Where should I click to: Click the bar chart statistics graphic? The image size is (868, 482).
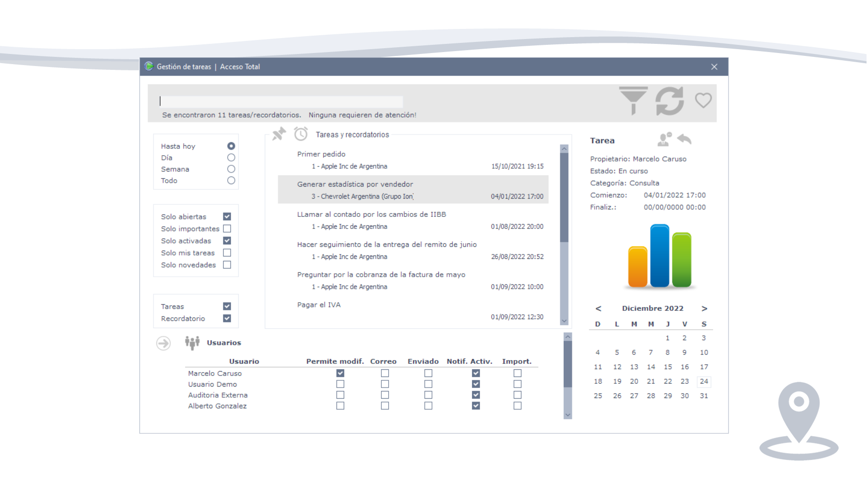click(x=659, y=256)
